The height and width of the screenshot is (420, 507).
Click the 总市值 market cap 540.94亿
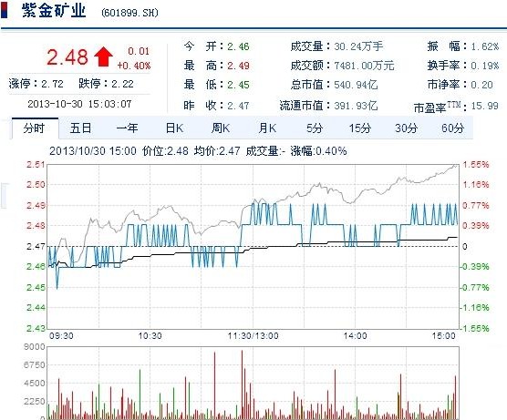pyautogui.click(x=356, y=85)
